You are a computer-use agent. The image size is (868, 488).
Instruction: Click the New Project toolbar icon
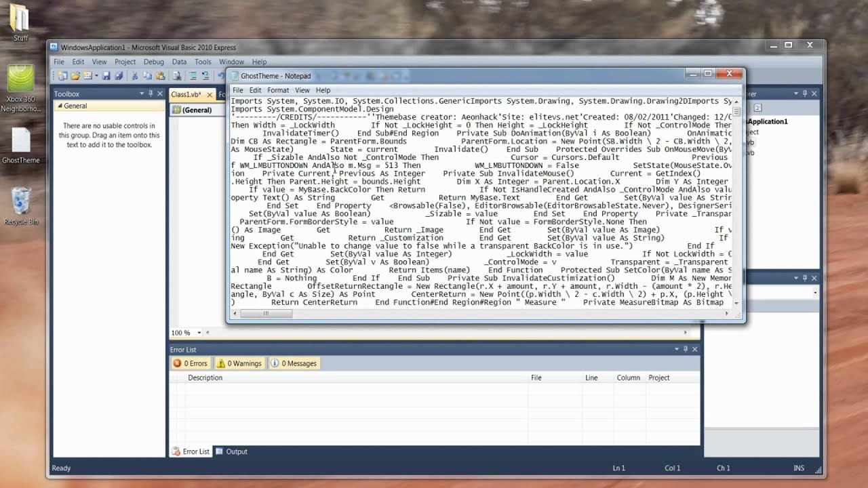click(62, 75)
